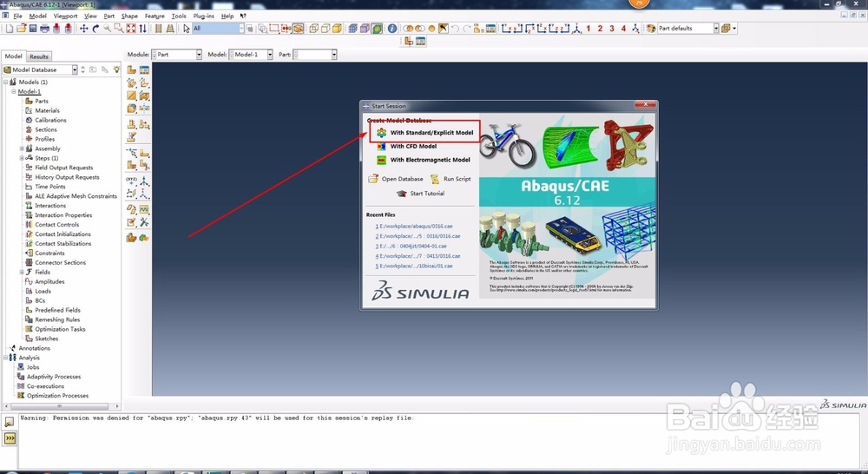The image size is (868, 474).
Task: Apply custom view number 1
Action: pyautogui.click(x=588, y=29)
